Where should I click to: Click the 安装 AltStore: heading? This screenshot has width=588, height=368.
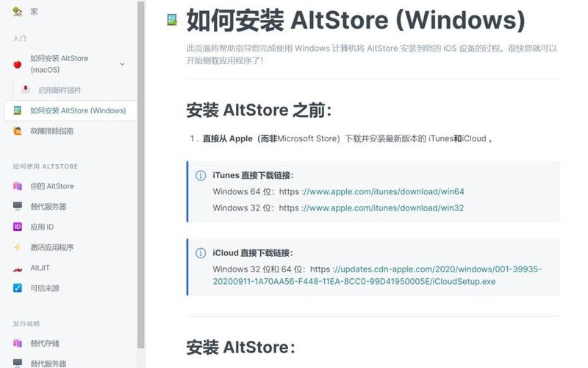tap(240, 347)
